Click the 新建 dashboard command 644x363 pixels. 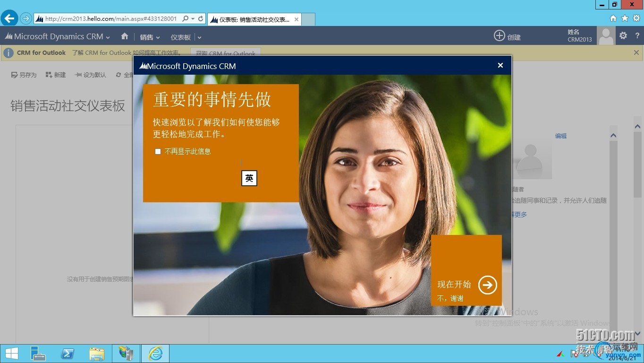[x=56, y=75]
